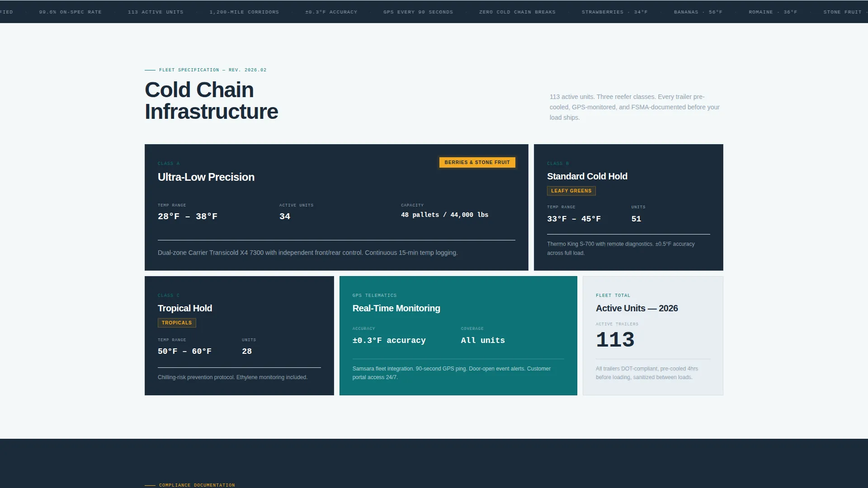Click the Leafy Greens tag
Viewport: 868px width, 488px height.
tap(571, 191)
